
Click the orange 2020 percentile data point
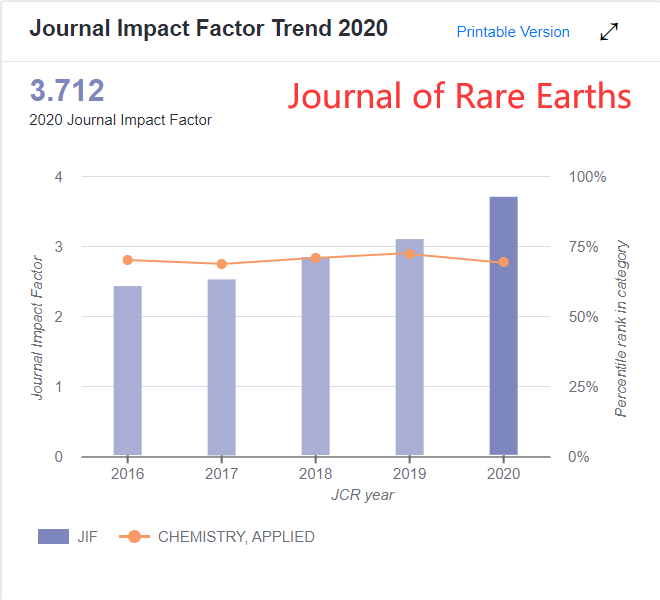[x=503, y=262]
